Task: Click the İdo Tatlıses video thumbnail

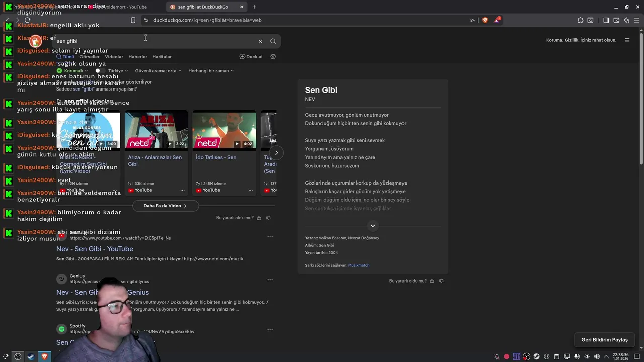Action: [224, 129]
